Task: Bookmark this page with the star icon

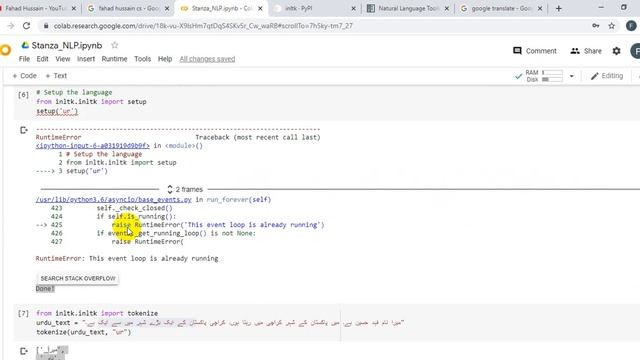Action: (x=611, y=26)
